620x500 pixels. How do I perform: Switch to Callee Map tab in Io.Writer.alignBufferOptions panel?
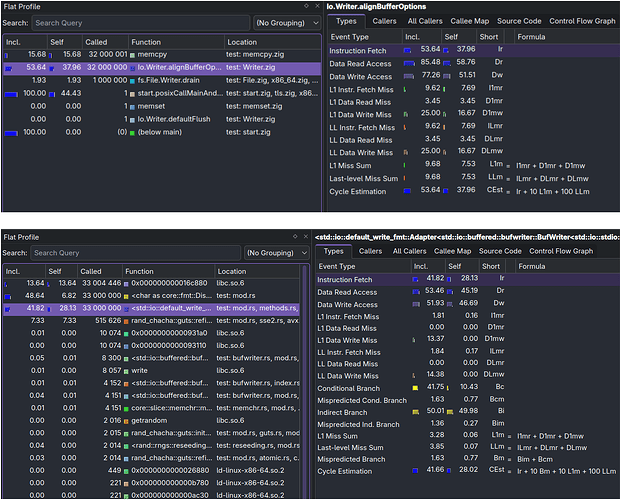point(470,21)
